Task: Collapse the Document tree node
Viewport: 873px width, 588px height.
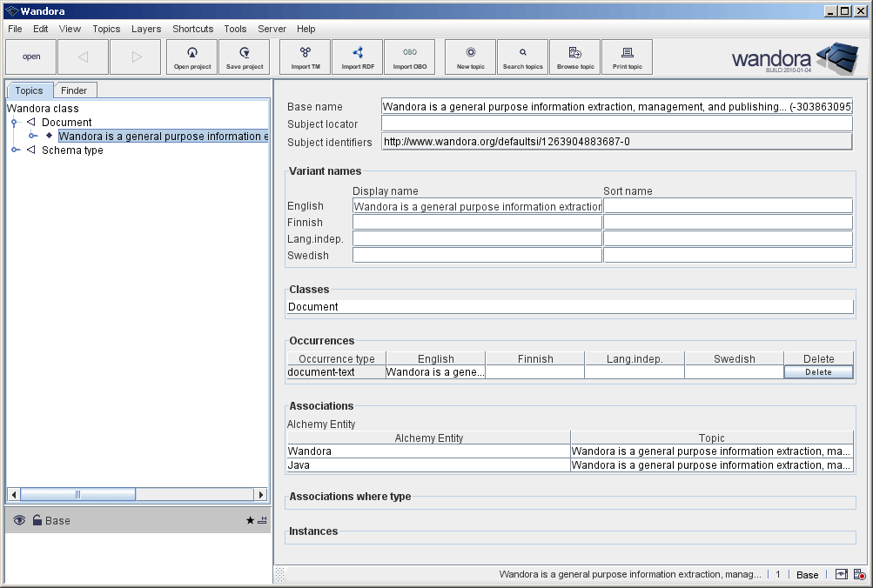Action: pyautogui.click(x=14, y=123)
